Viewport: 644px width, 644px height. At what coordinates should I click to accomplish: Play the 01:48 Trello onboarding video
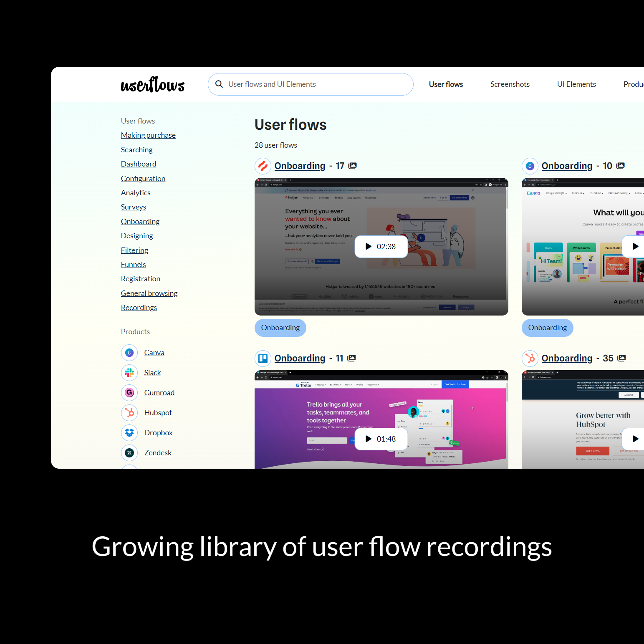(x=381, y=439)
